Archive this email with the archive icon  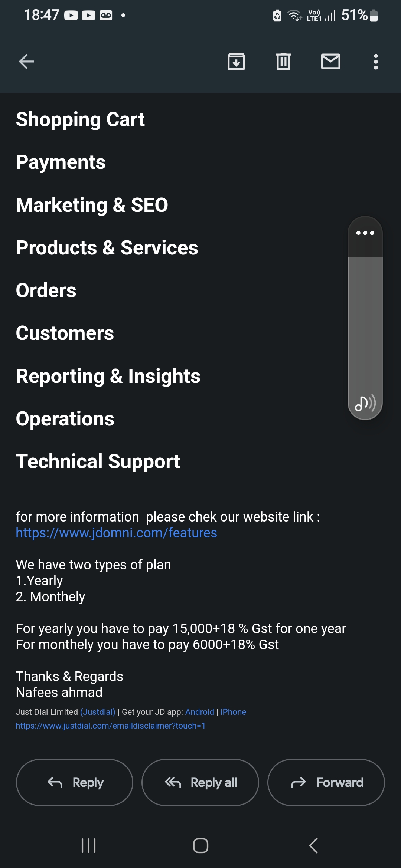click(236, 62)
